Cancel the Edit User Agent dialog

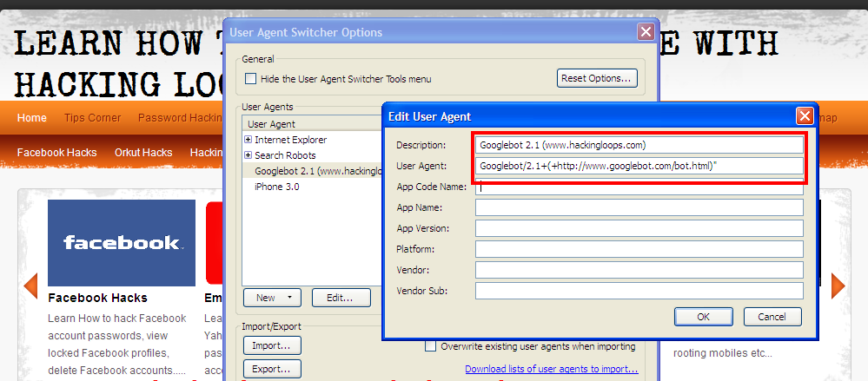coord(772,317)
